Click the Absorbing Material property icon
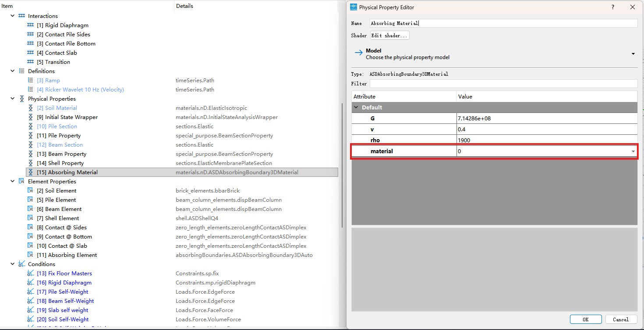Screen dimensions: 644x330 coord(31,172)
